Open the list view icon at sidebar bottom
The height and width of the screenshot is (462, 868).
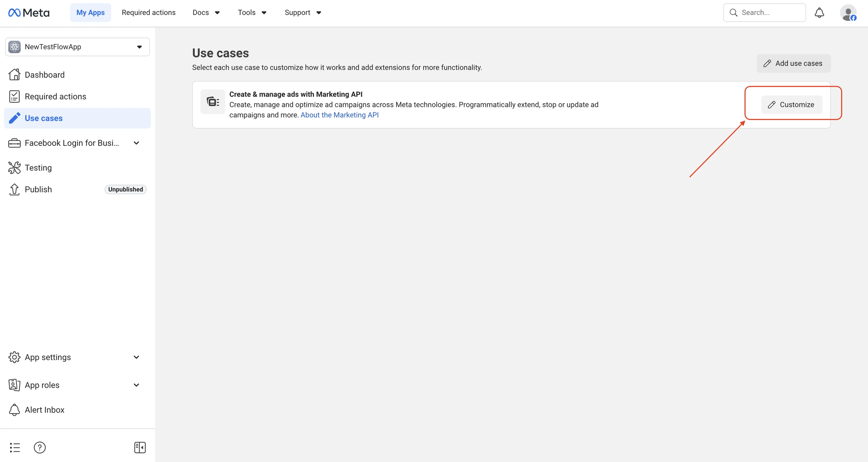15,447
